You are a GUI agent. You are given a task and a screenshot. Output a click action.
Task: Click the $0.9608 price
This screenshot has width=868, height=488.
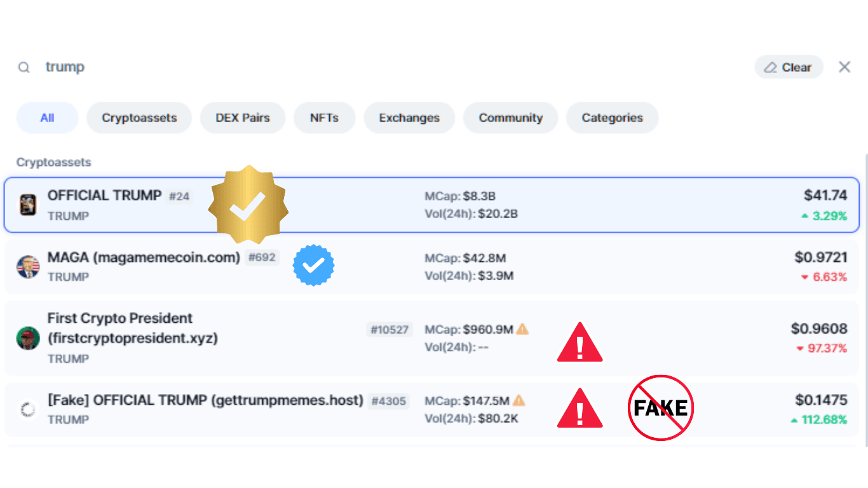pos(819,329)
